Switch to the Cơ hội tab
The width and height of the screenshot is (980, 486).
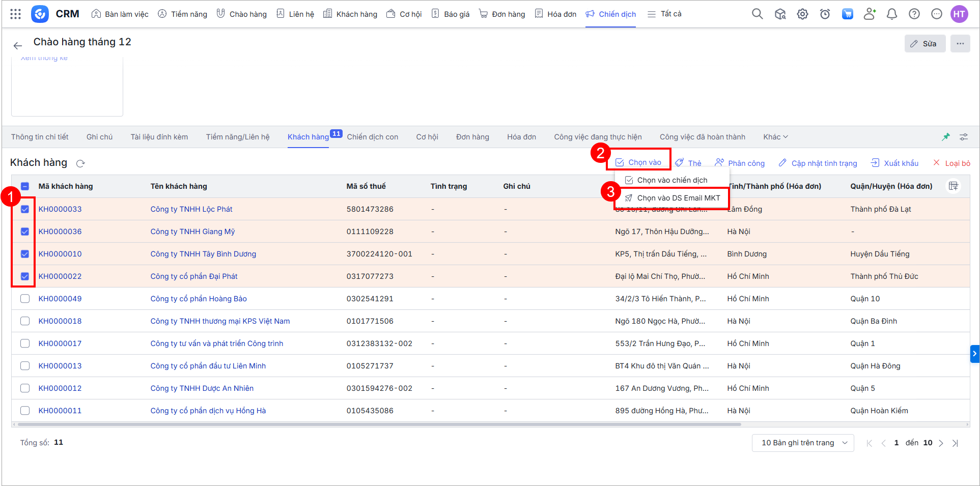pos(427,137)
